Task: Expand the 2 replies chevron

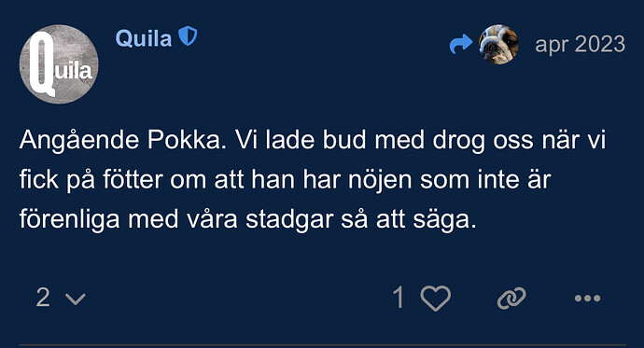Action: coord(76,299)
